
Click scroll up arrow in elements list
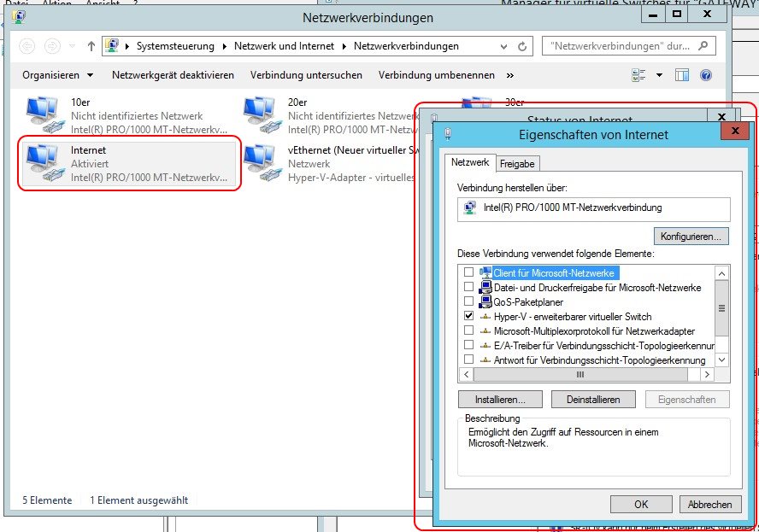[x=721, y=273]
